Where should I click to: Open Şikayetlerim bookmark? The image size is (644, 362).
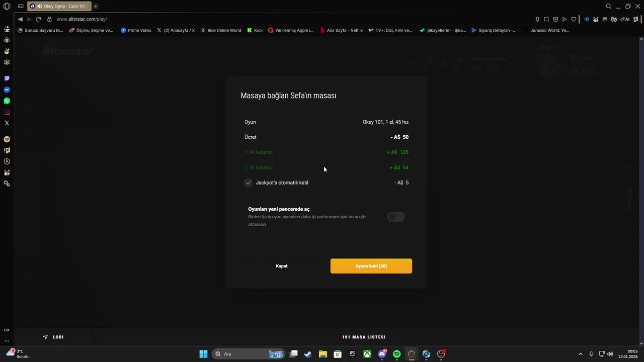pos(443,30)
